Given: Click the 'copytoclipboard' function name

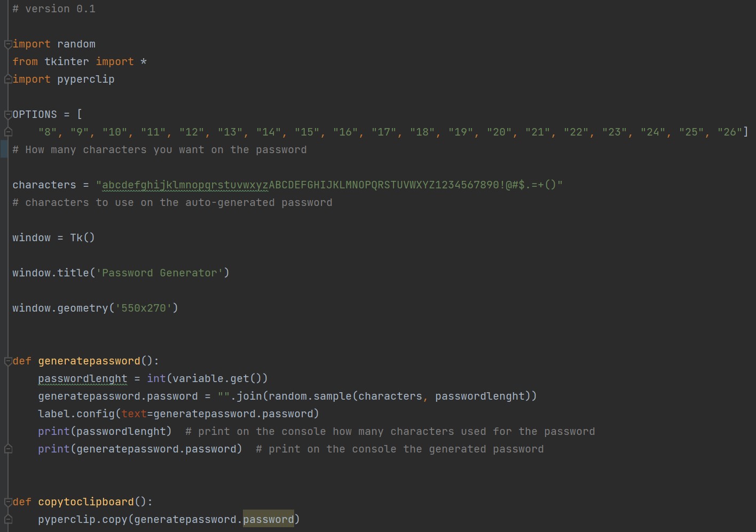Looking at the screenshot, I should 86,502.
